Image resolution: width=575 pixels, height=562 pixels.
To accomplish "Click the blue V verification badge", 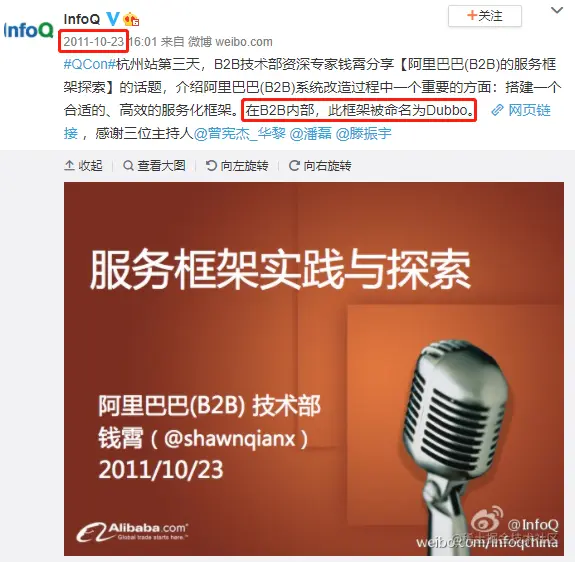I will [x=113, y=18].
